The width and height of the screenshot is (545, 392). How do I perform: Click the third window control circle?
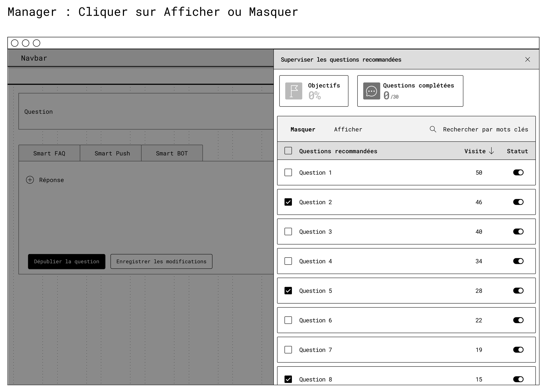tap(37, 43)
